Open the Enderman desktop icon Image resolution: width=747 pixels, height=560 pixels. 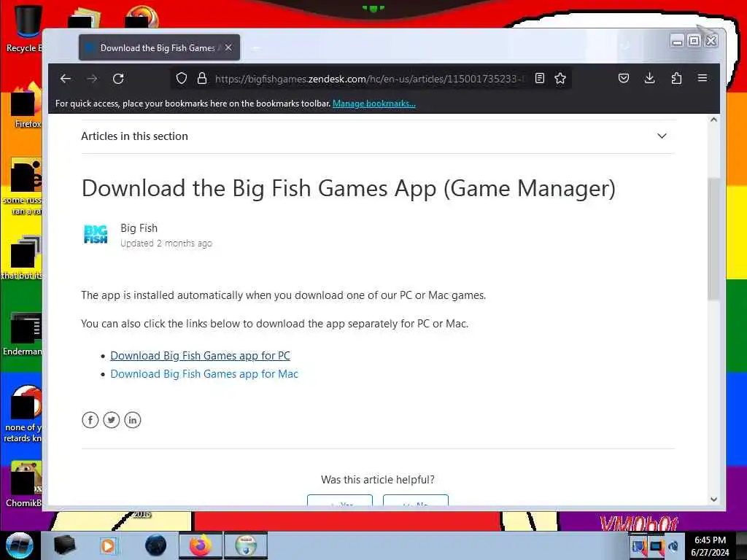[x=24, y=333]
